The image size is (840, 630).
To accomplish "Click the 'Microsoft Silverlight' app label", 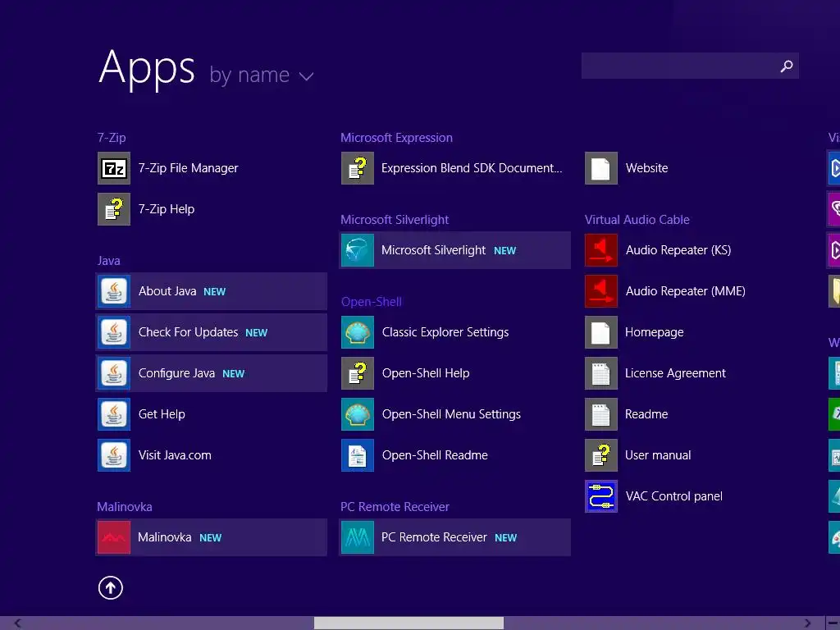I will [433, 250].
